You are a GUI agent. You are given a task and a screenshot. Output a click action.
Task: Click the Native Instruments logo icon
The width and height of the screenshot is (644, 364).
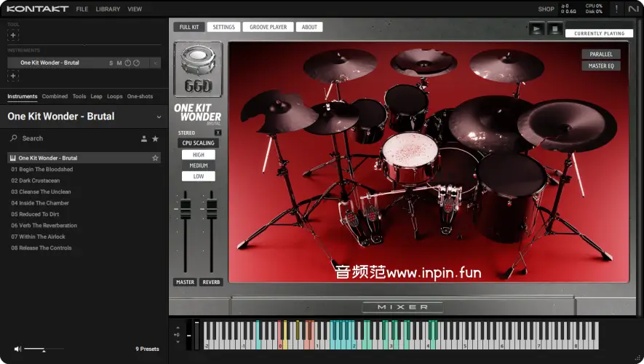click(x=634, y=9)
